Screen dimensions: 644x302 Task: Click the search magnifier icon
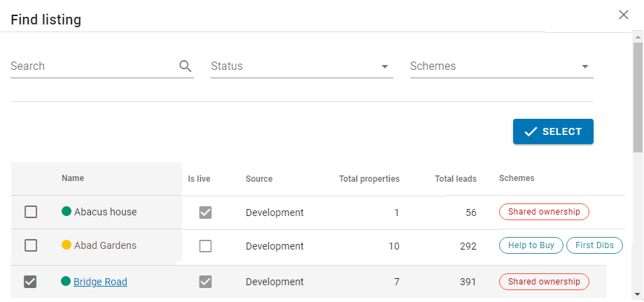pyautogui.click(x=185, y=66)
